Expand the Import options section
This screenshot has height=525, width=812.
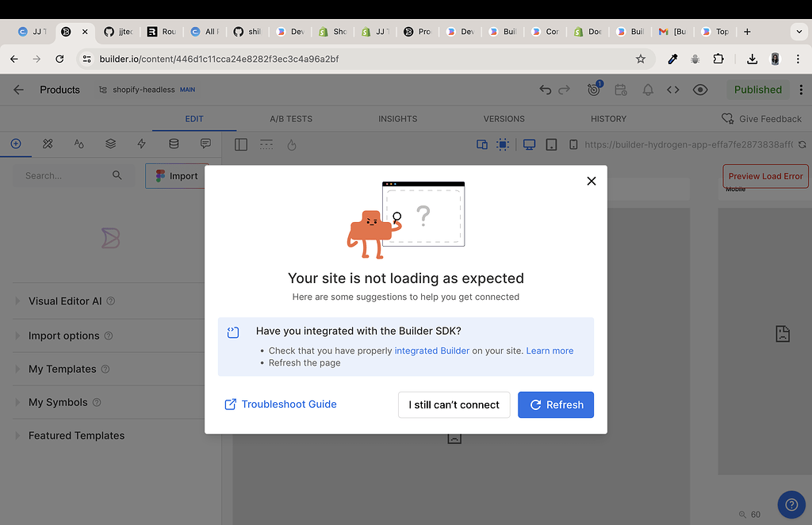tap(63, 335)
